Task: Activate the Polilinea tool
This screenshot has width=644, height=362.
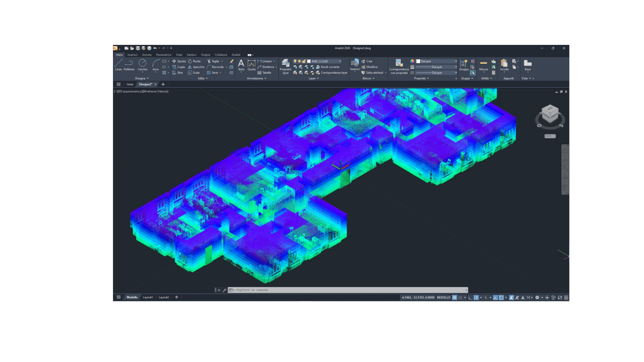Action: click(129, 65)
